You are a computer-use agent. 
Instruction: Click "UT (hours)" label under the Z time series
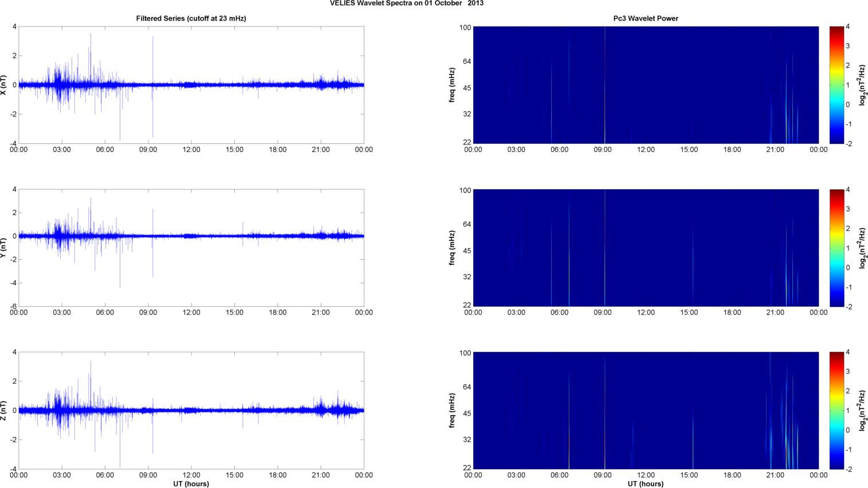pyautogui.click(x=191, y=483)
